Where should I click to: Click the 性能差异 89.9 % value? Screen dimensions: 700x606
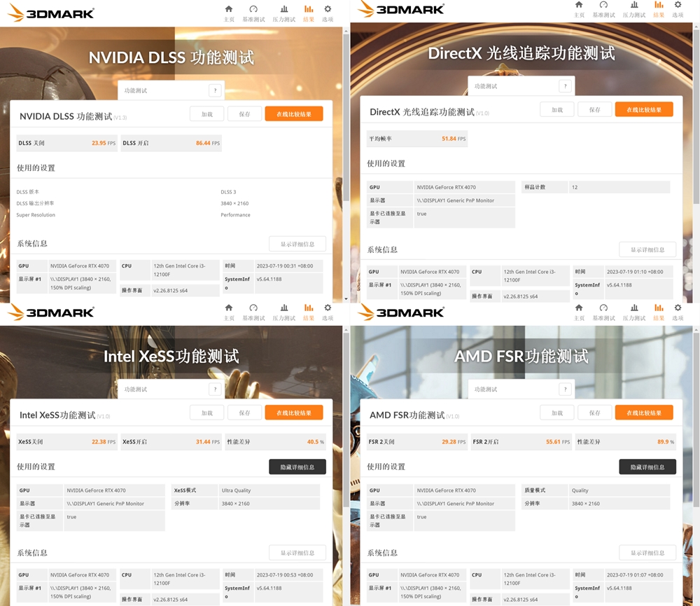(625, 441)
